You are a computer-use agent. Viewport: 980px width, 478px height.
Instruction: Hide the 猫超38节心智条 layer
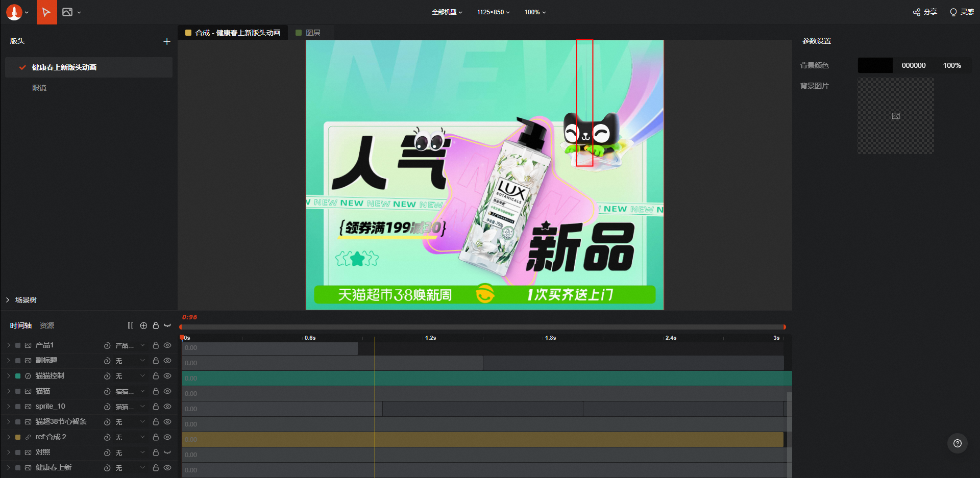167,422
